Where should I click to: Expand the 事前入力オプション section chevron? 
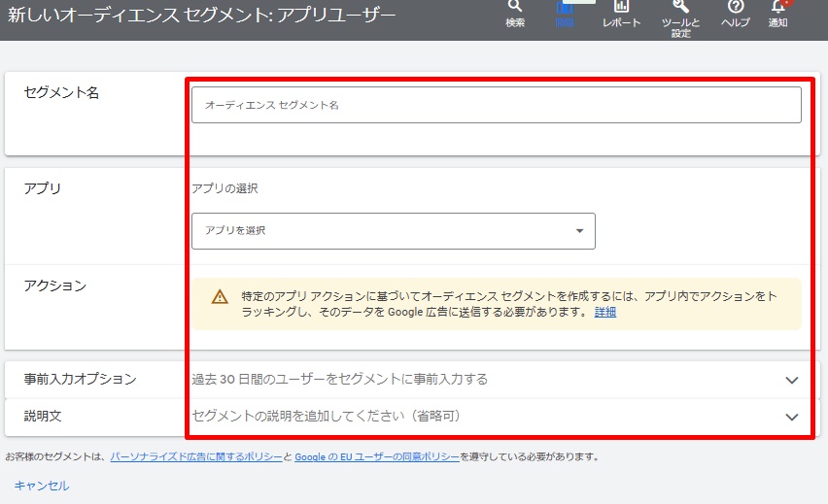click(x=791, y=380)
